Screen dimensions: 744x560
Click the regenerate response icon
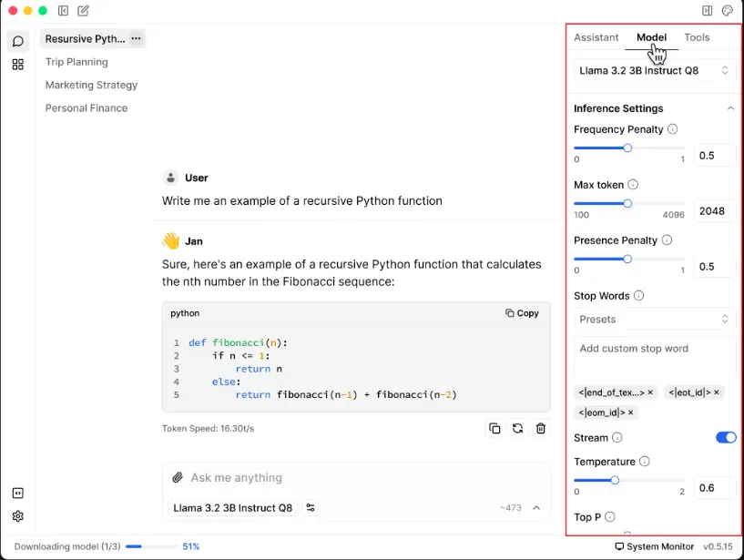(517, 428)
